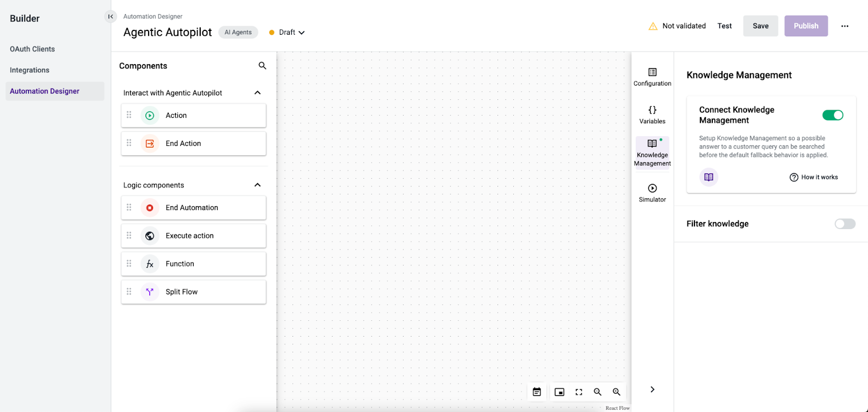This screenshot has width=868, height=412.
Task: Click the React Flow attribution
Action: coord(617,408)
